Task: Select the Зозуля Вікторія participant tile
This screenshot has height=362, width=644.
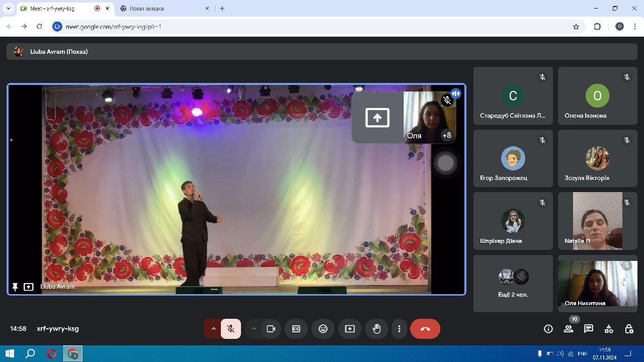Action: pos(598,158)
